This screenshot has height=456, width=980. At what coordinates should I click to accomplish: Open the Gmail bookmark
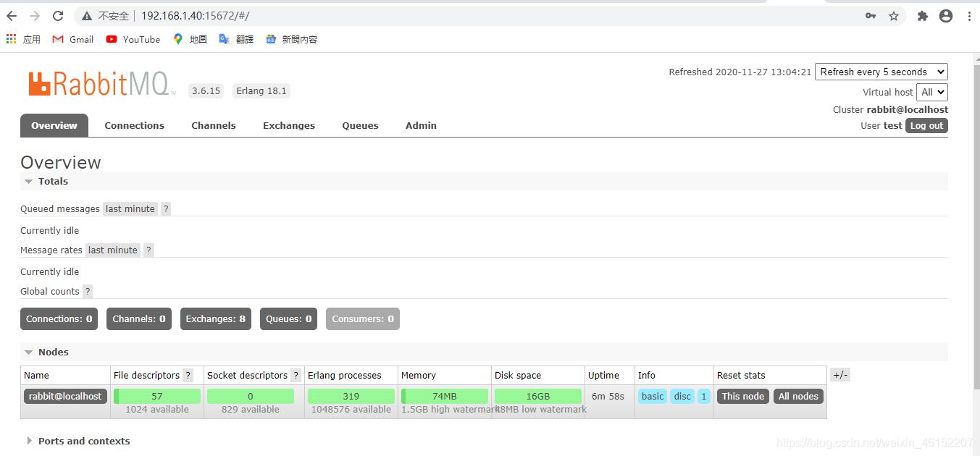73,39
